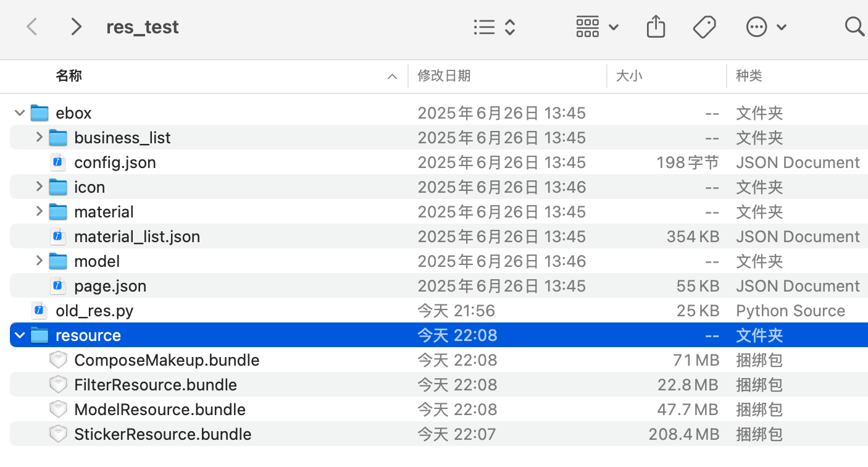Click the old_res.py file icon
Screen dimensions: 868x467
(x=40, y=311)
